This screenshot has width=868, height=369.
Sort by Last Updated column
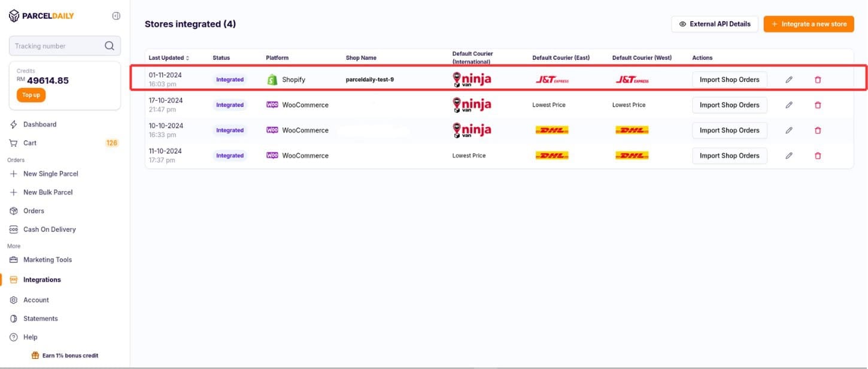169,58
